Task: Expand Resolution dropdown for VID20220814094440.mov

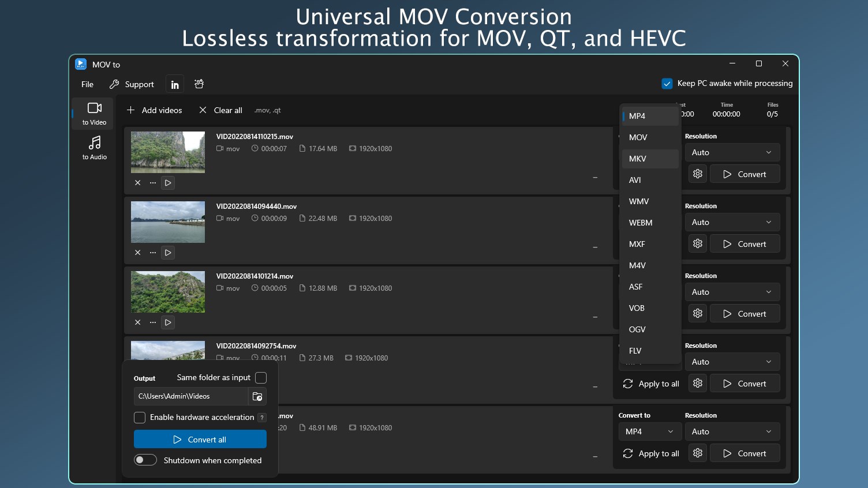Action: coord(732,222)
